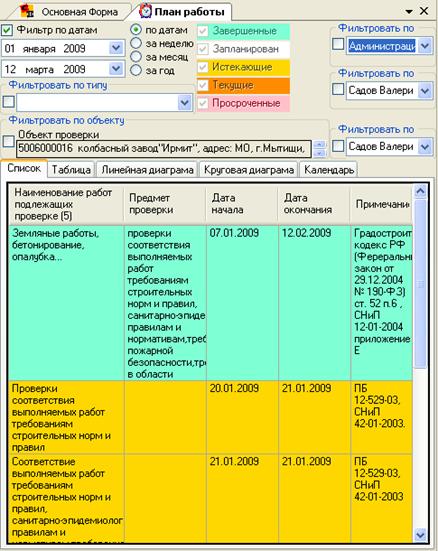
Task: Open the Круговая диаграмма tab
Action: tap(249, 170)
